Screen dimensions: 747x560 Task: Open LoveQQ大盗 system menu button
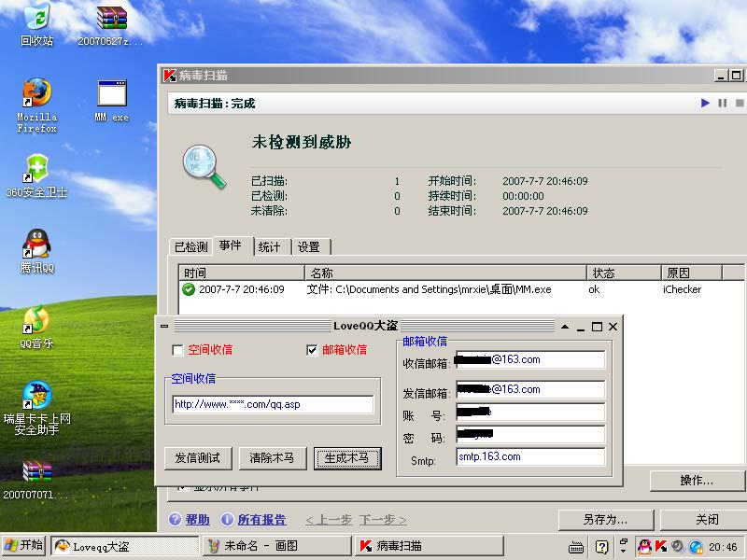[x=164, y=326]
